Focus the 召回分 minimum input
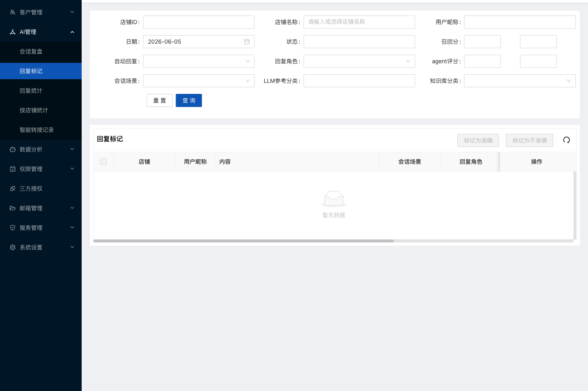The image size is (588, 391). coord(482,42)
